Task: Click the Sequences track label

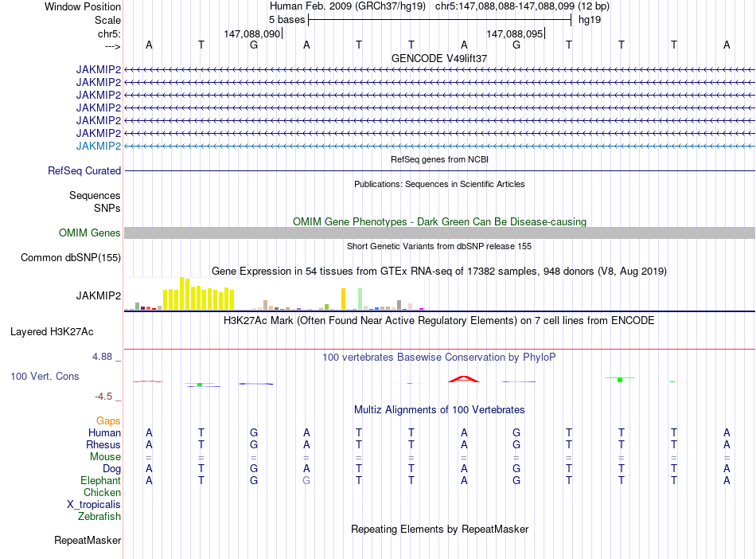Action: pyautogui.click(x=95, y=195)
